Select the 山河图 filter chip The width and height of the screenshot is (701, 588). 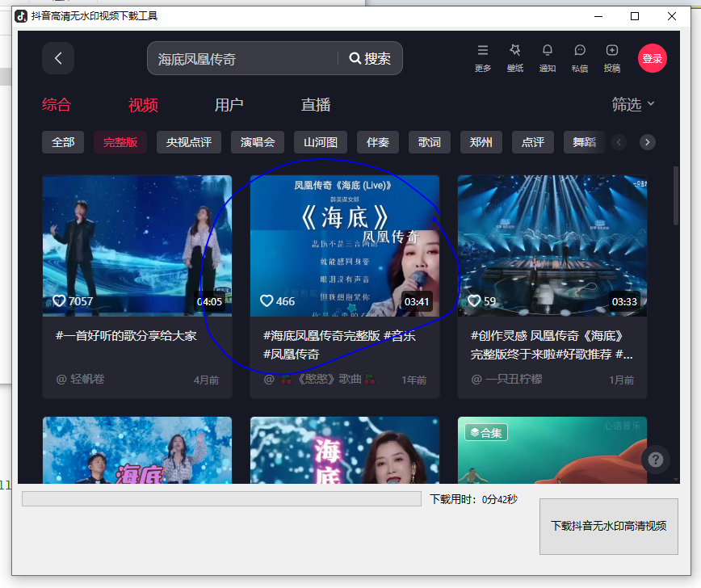tap(321, 142)
